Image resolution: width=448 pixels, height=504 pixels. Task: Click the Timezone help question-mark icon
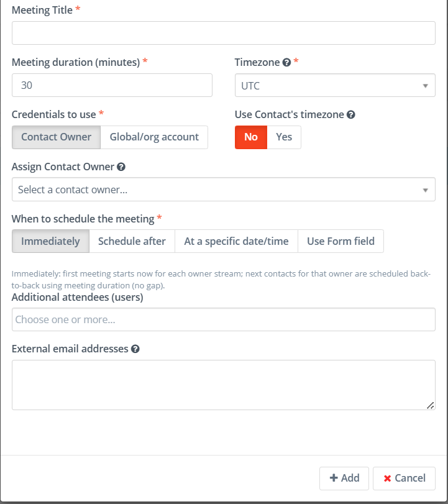[286, 62]
